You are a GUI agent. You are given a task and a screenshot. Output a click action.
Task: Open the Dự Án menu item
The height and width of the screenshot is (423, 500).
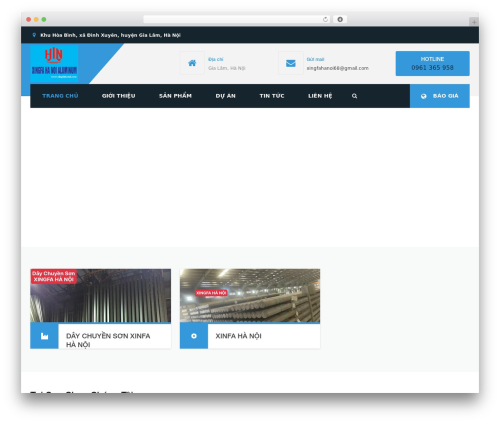click(226, 96)
